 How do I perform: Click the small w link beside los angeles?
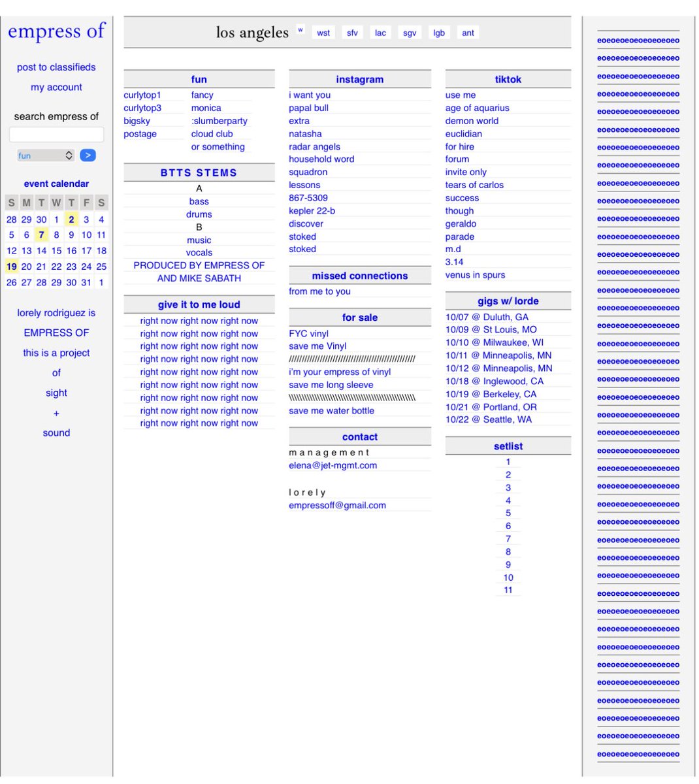(x=300, y=29)
